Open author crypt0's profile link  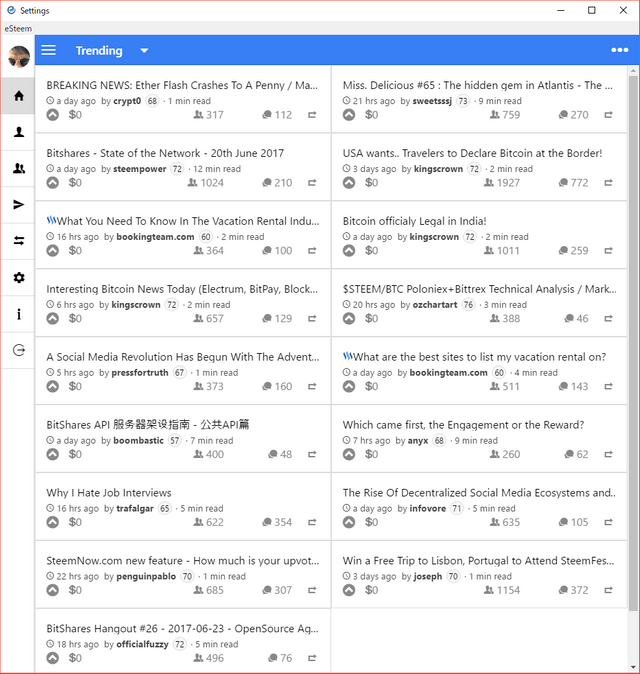127,101
